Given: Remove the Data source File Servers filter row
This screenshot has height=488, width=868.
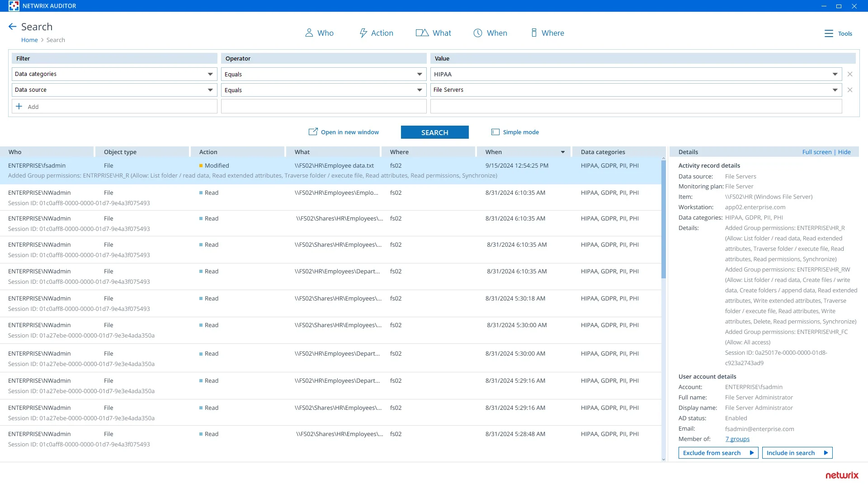Looking at the screenshot, I should [x=850, y=90].
